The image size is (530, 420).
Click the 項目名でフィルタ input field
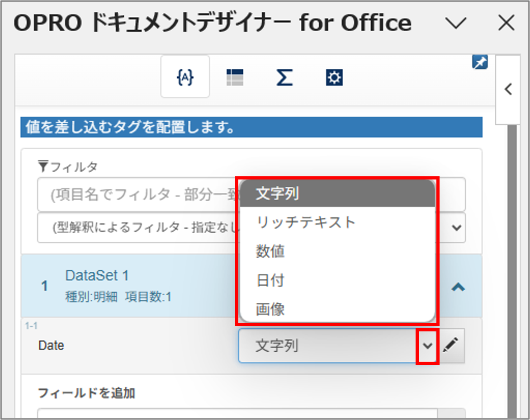(136, 194)
